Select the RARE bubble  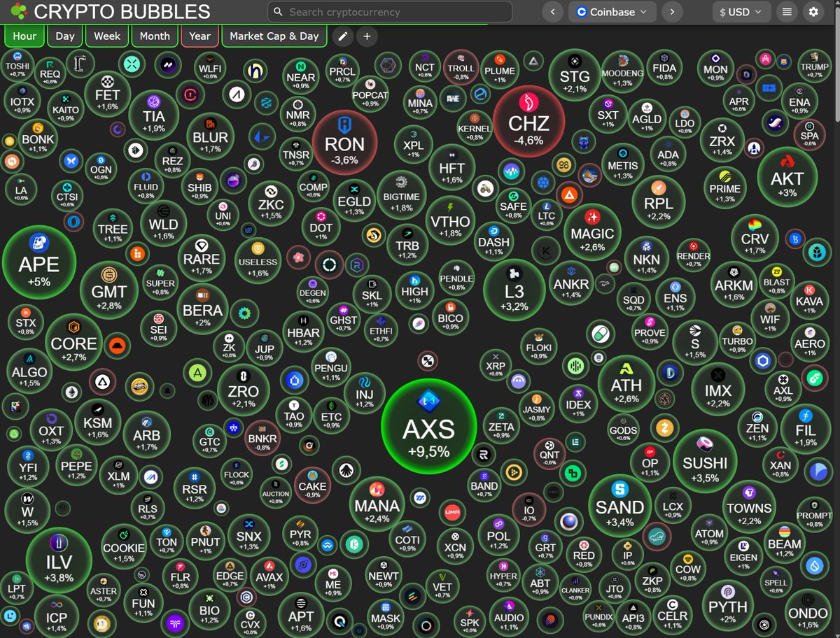tap(202, 257)
